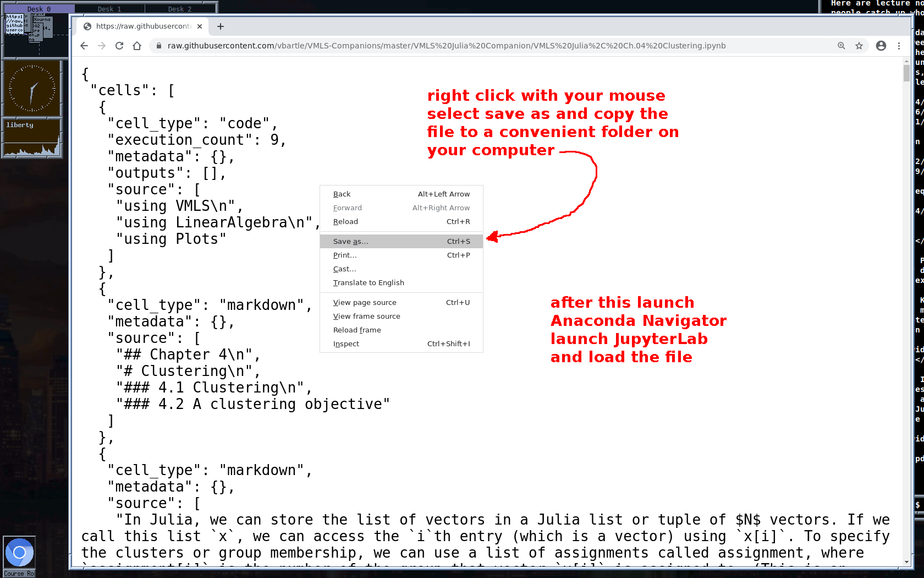Switch to Desk 1 workspace
Screen dimensions: 924x578
[109, 9]
